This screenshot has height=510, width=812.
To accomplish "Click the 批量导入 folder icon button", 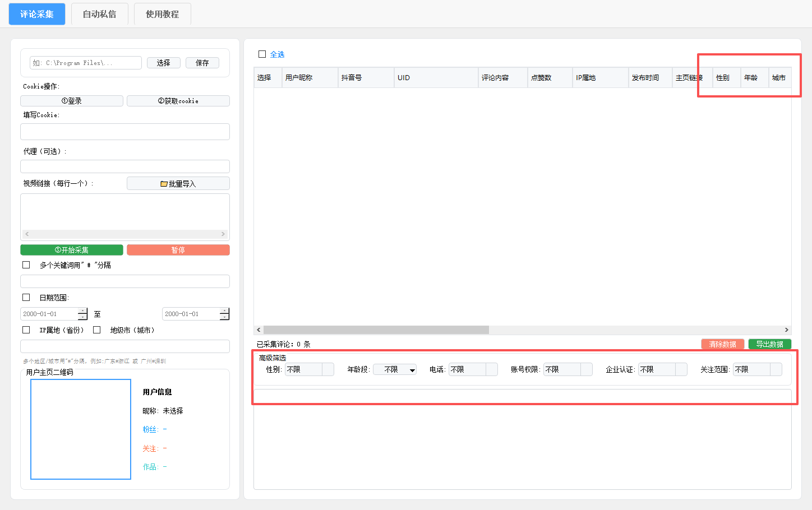I will coord(178,184).
